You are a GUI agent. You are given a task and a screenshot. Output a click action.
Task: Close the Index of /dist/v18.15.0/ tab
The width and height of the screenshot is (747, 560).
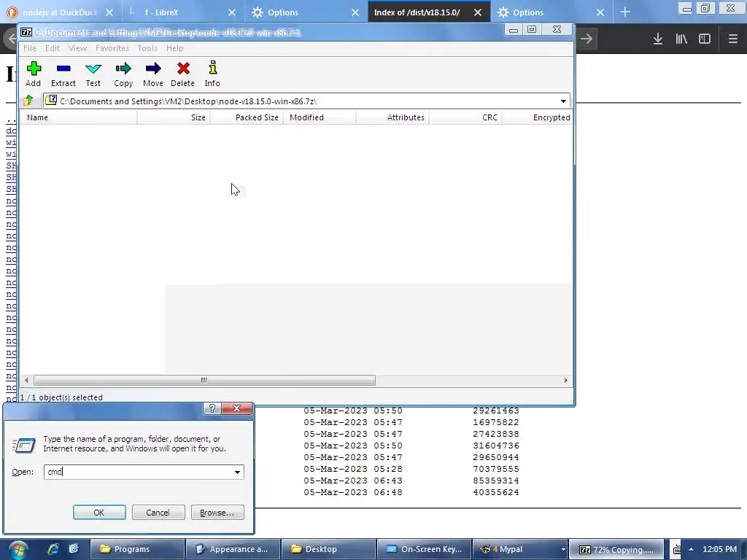[x=478, y=12]
